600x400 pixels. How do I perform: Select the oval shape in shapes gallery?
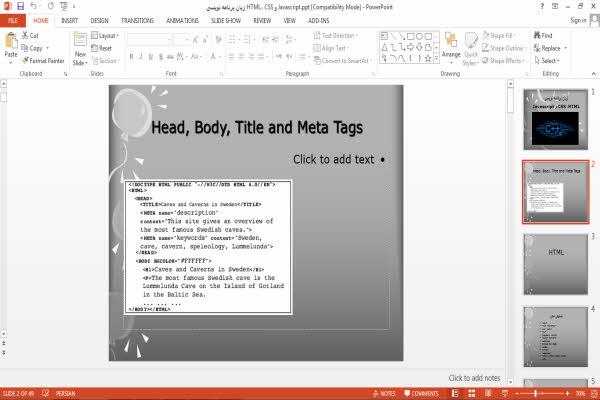[419, 36]
